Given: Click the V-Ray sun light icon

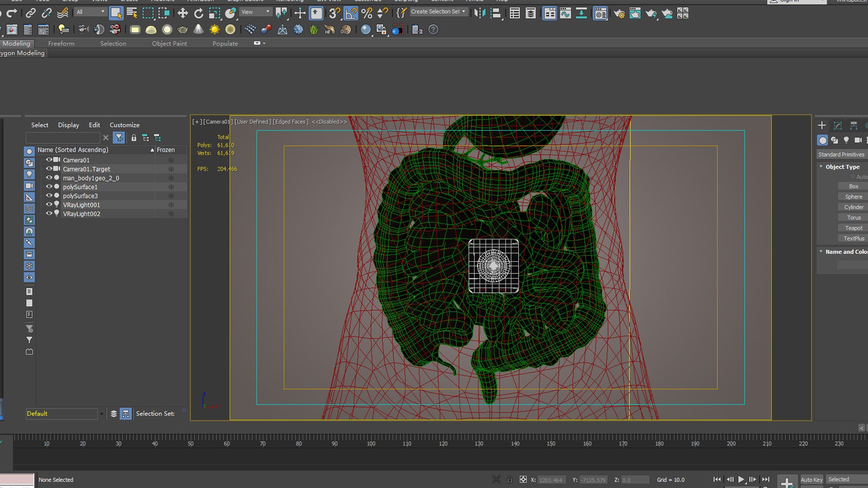Looking at the screenshot, I should (214, 30).
